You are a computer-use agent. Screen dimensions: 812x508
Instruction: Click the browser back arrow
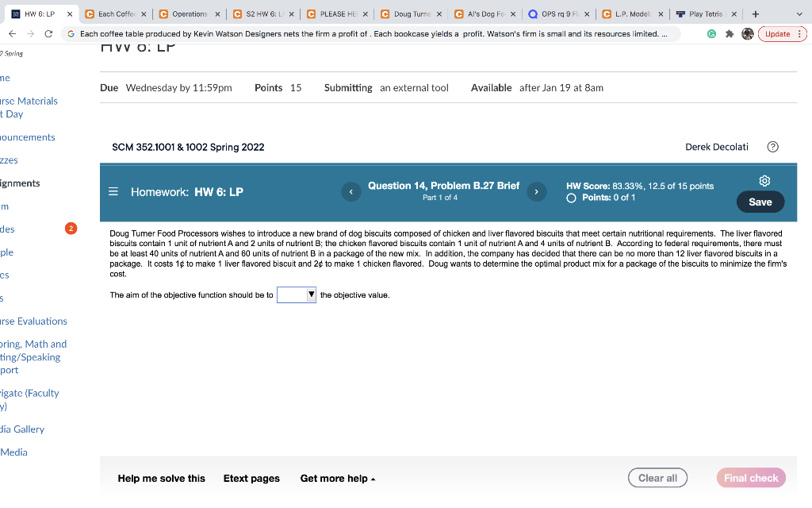[13, 33]
